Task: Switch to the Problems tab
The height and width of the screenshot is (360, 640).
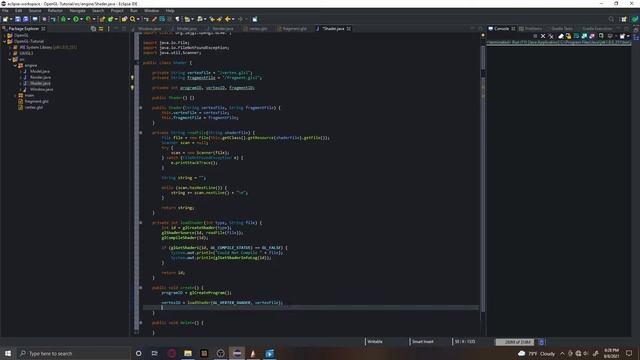Action: point(530,29)
